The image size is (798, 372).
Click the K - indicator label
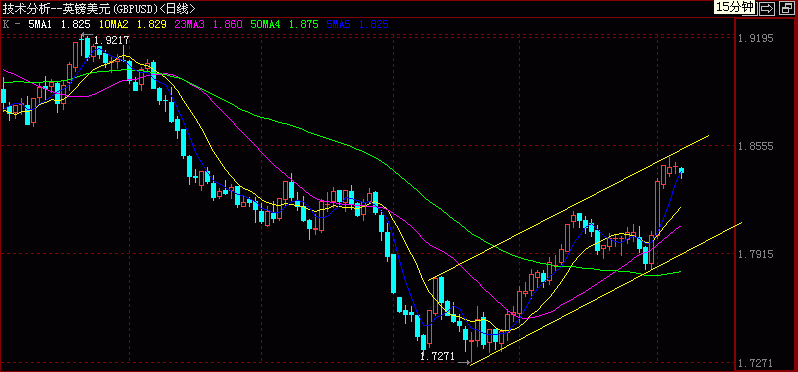click(x=11, y=24)
